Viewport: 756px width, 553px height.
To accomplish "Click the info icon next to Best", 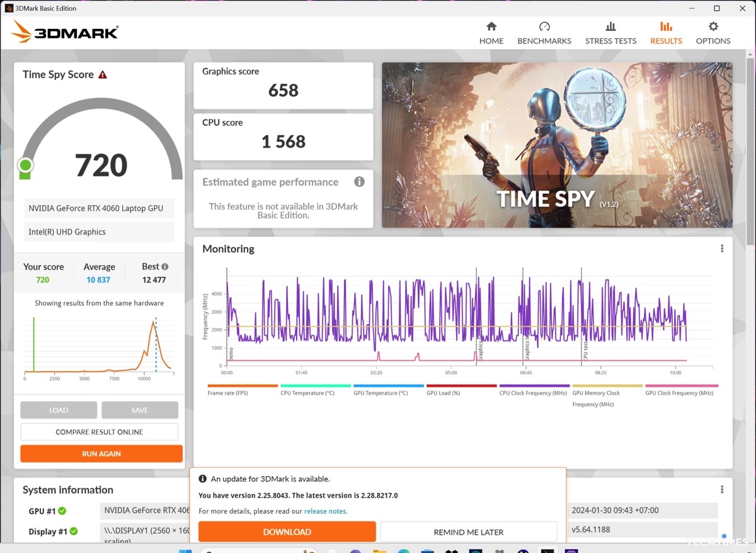I will [164, 267].
